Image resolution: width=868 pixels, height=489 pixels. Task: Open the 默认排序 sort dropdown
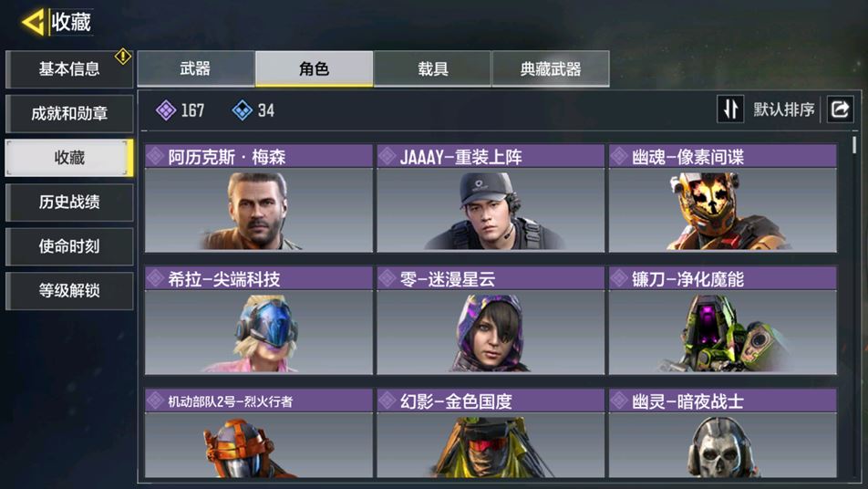[x=784, y=109]
